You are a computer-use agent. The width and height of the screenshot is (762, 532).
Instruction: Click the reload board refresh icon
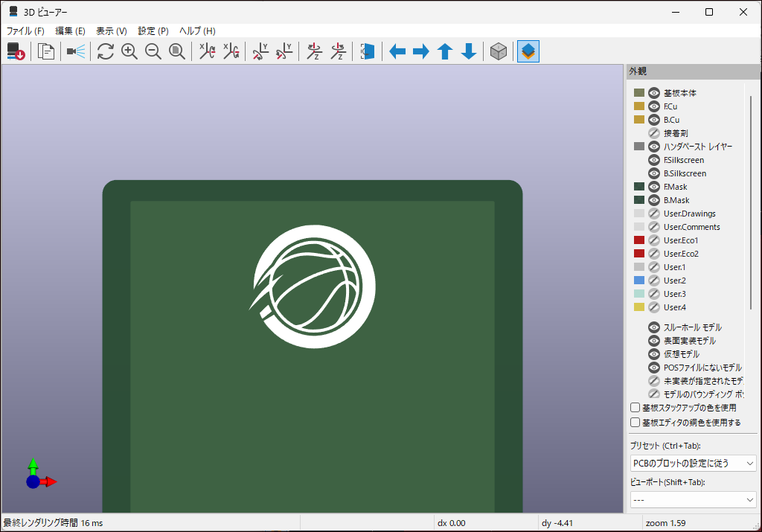pyautogui.click(x=106, y=51)
